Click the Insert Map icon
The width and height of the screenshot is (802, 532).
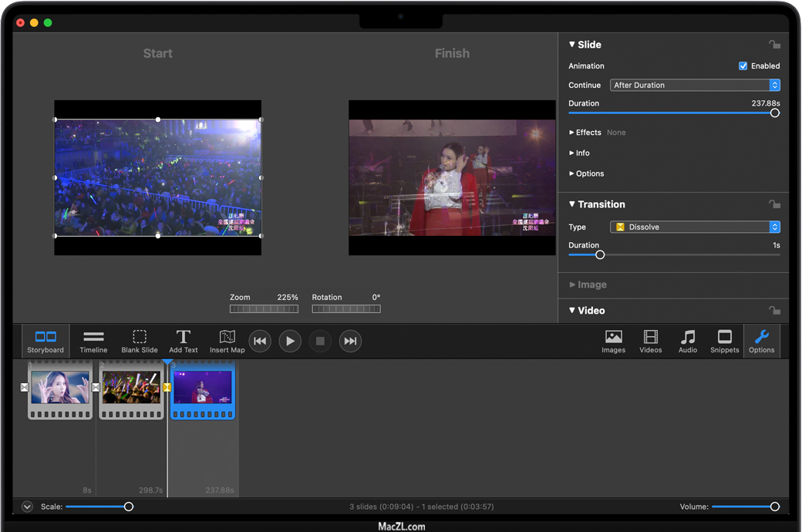pos(227,341)
